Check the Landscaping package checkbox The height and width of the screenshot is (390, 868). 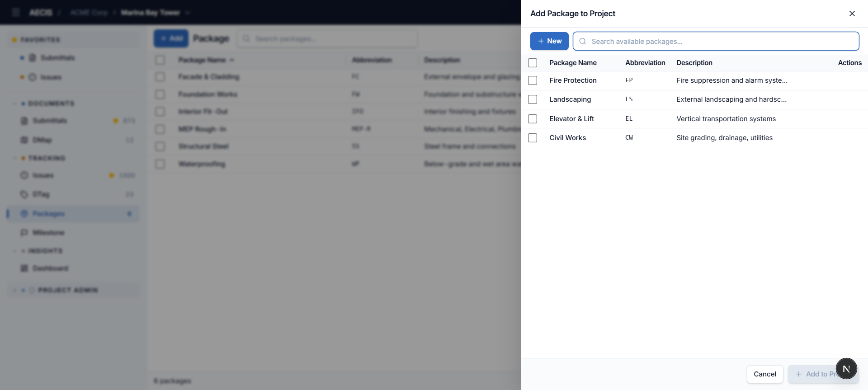(533, 99)
